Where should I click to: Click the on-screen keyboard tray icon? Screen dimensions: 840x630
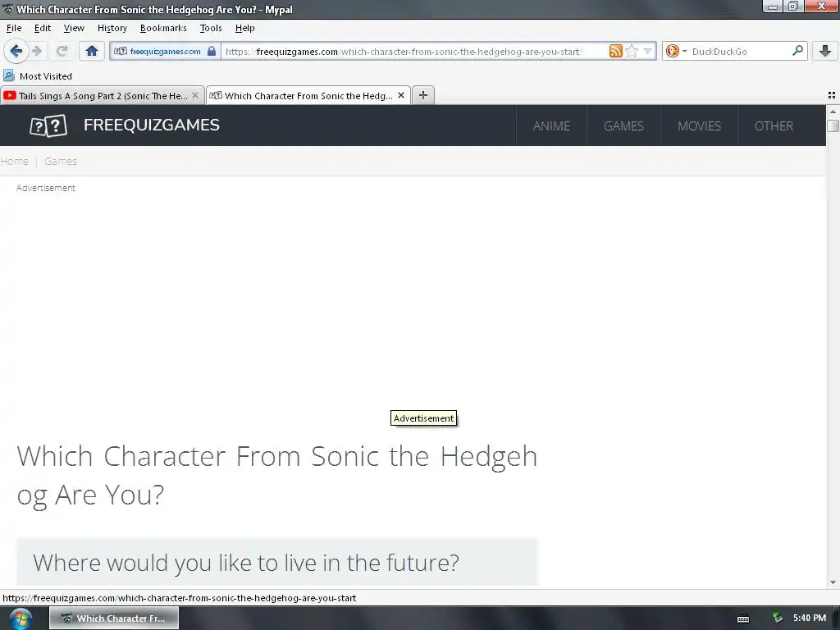[743, 619]
